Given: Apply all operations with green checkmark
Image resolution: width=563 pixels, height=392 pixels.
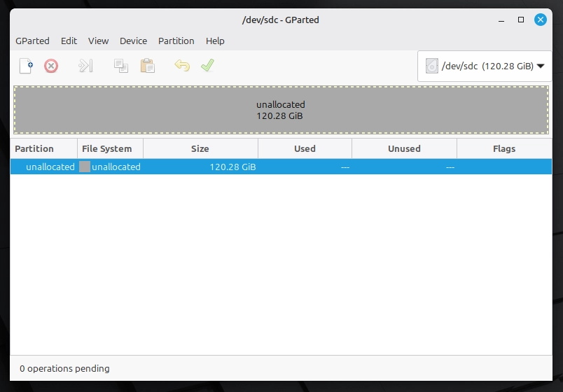Looking at the screenshot, I should point(207,65).
